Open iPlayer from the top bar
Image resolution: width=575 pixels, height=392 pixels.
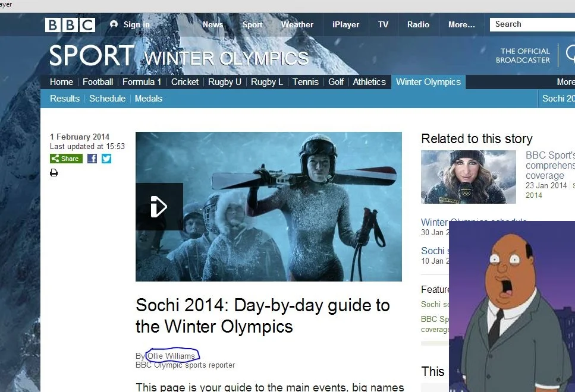pos(345,24)
